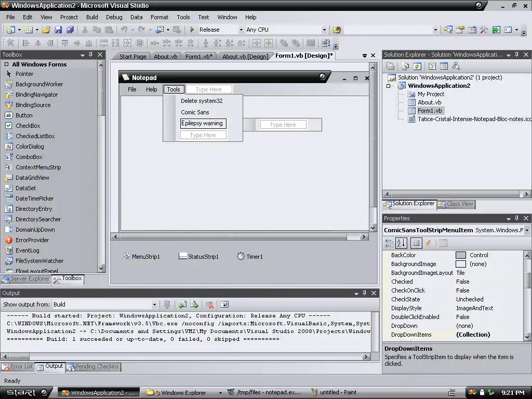Switch to the Start Page tab
532x399 pixels.
132,57
